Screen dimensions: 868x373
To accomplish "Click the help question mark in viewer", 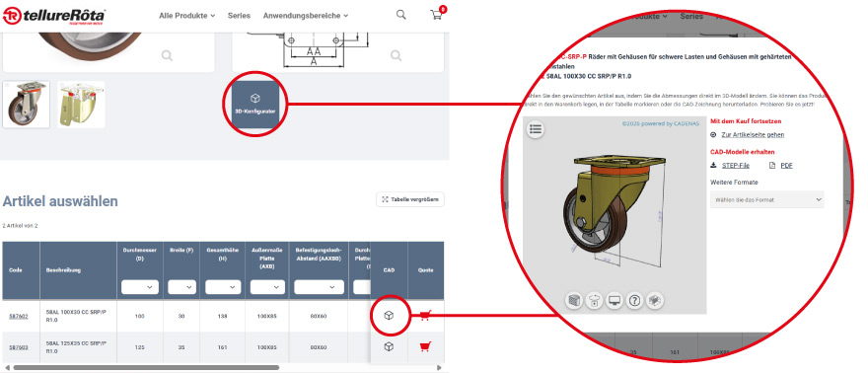I will pyautogui.click(x=635, y=301).
